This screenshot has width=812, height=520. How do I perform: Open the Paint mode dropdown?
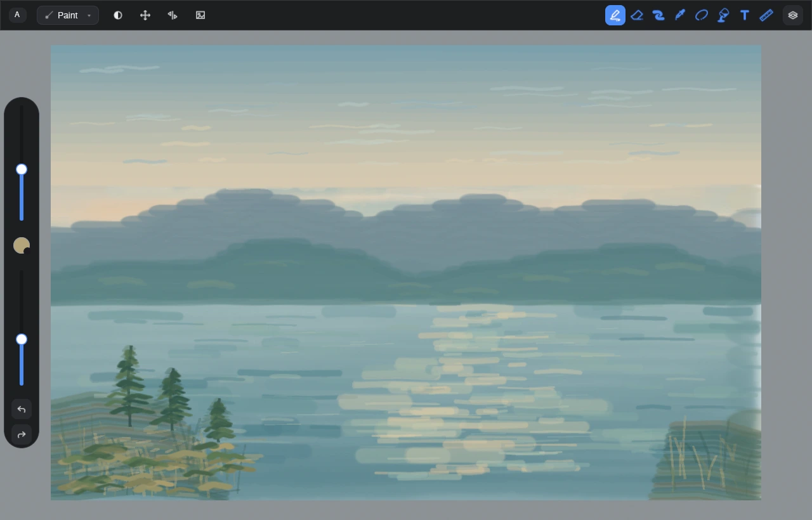point(68,15)
